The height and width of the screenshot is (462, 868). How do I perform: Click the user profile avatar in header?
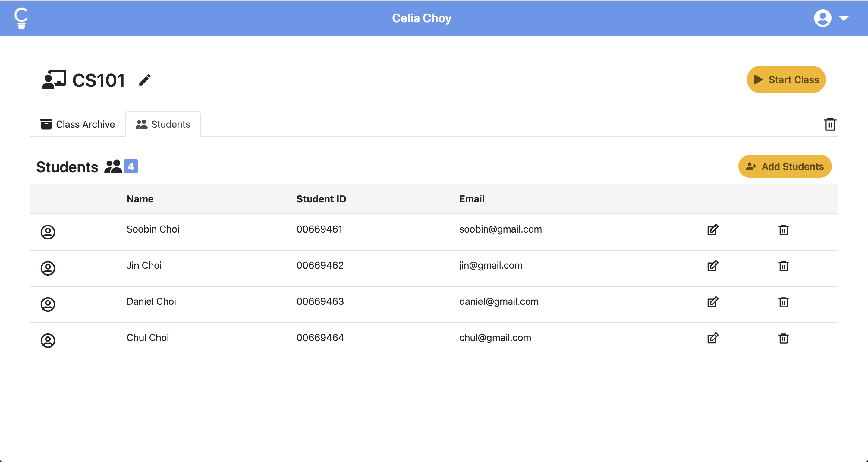click(822, 18)
